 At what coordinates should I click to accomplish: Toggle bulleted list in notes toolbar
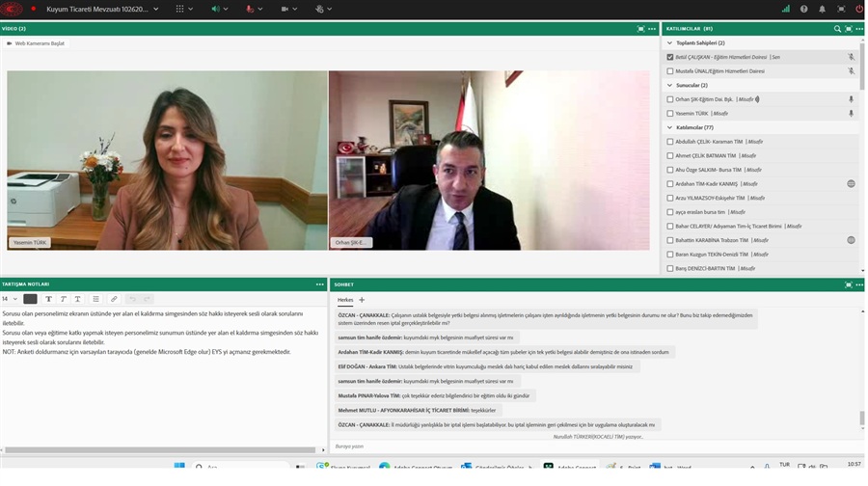point(95,299)
